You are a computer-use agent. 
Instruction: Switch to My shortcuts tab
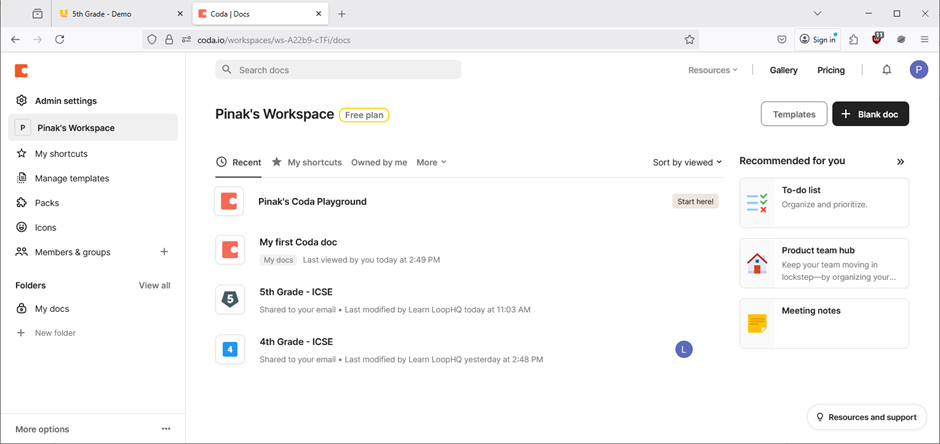coord(307,162)
